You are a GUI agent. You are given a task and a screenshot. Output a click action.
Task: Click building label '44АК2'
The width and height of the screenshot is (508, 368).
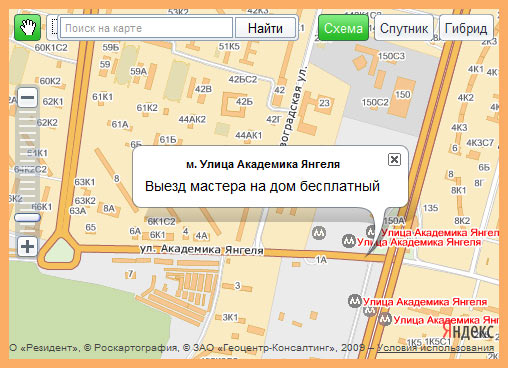[x=192, y=119]
